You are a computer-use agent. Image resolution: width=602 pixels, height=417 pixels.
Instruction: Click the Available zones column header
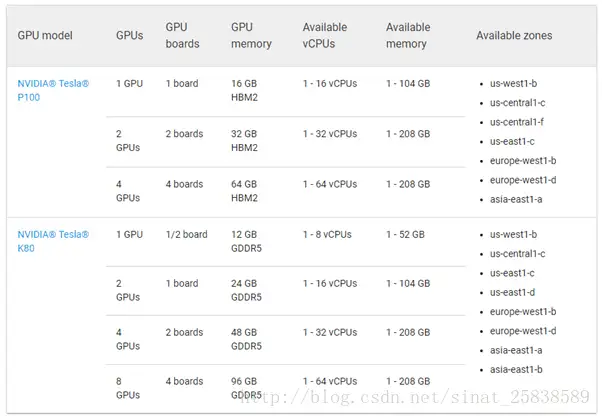coord(514,35)
